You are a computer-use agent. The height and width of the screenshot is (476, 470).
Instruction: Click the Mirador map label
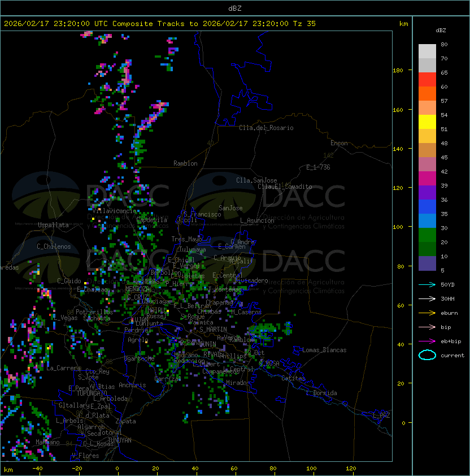coord(238,383)
